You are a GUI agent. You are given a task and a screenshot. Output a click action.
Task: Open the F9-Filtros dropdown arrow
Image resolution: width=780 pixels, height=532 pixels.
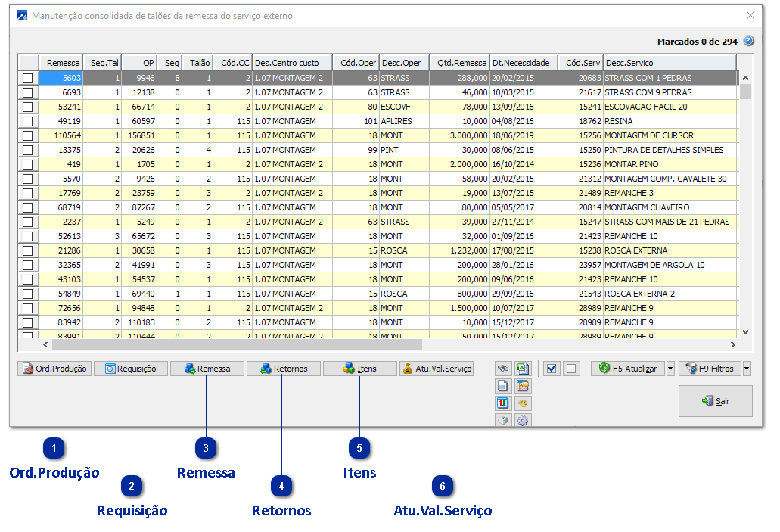click(747, 369)
